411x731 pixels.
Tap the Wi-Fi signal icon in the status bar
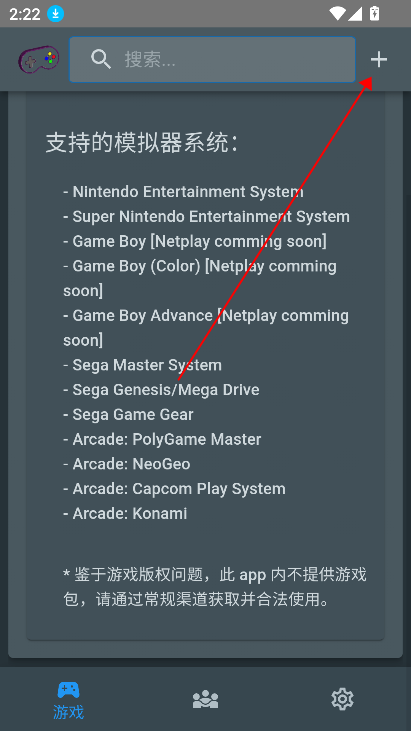pos(337,14)
